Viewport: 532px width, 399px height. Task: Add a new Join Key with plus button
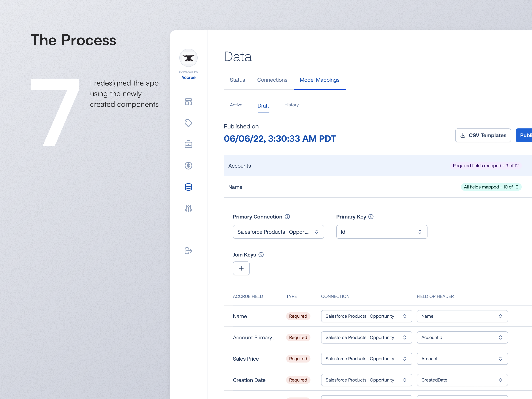click(x=241, y=268)
